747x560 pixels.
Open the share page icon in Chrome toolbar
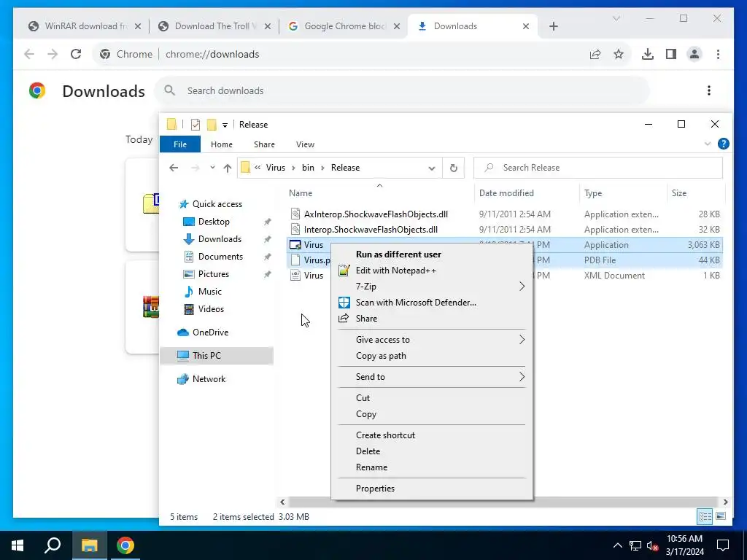click(595, 54)
